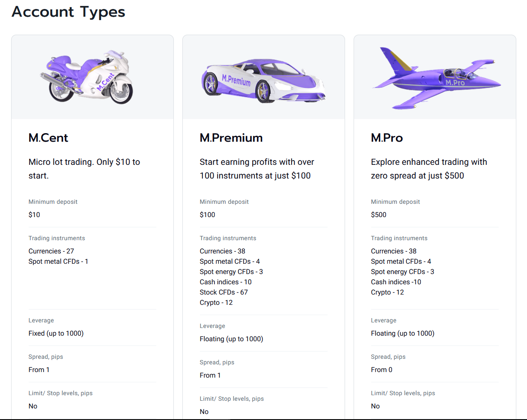Click 'No' stop level value in M.Cent

click(33, 406)
